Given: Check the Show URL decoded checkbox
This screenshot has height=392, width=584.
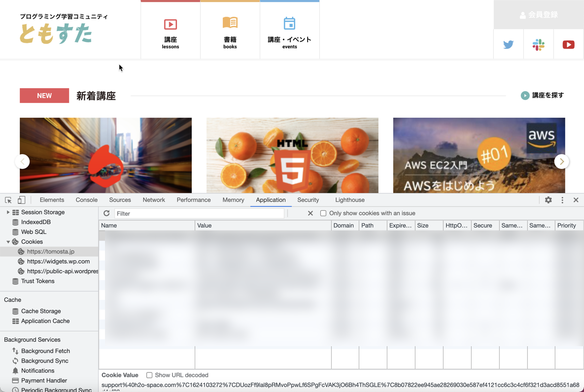Looking at the screenshot, I should tap(149, 375).
